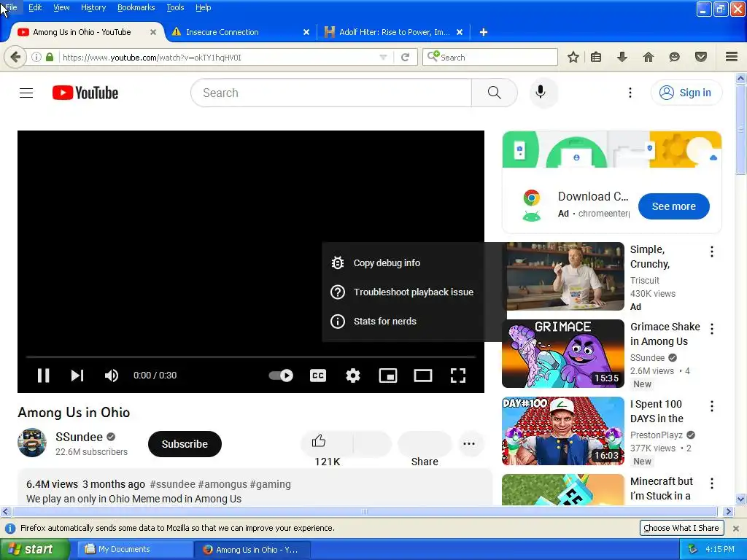The width and height of the screenshot is (747, 560).
Task: Mute the video volume speaker icon
Action: [x=112, y=376]
